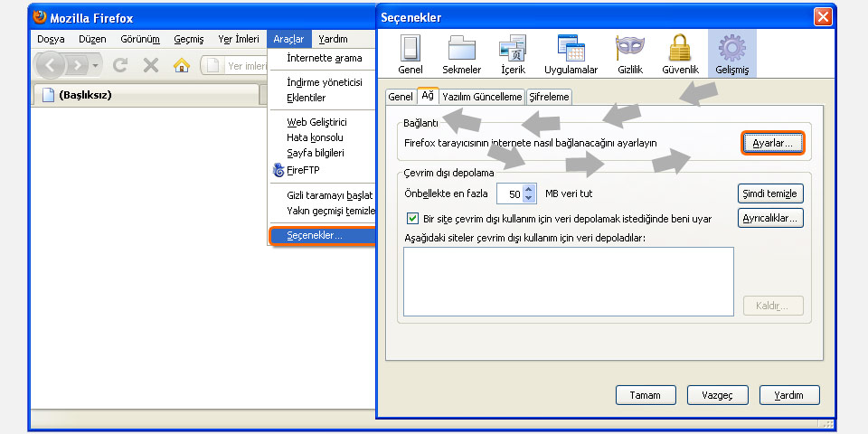This screenshot has height=434, width=868.
Task: Click the Tamam button
Action: coord(646,395)
